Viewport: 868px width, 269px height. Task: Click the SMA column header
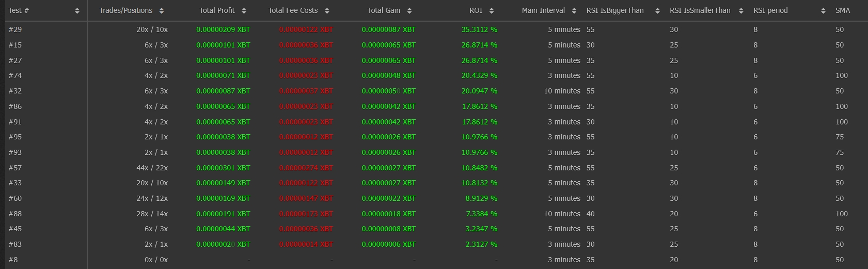(x=842, y=10)
